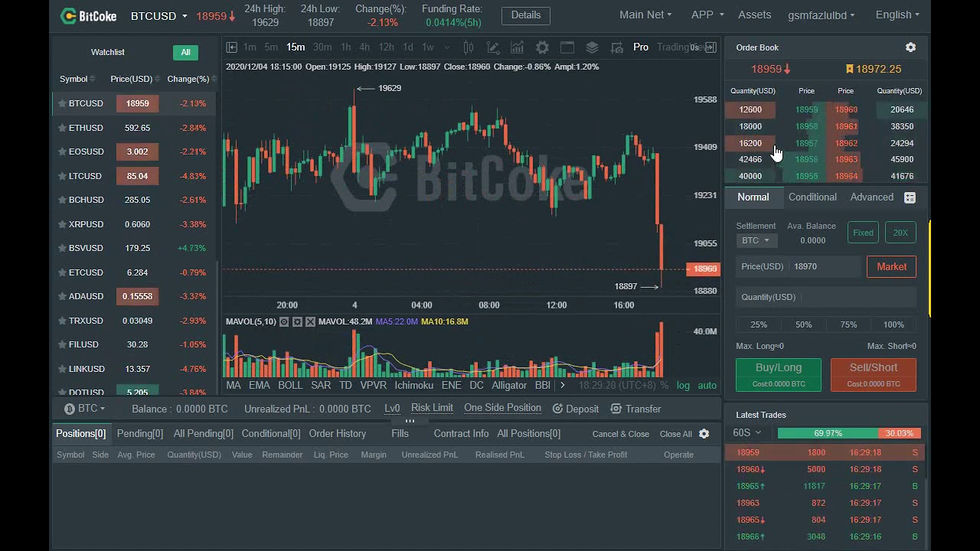The image size is (980, 551).
Task: Open the Contract Info tab
Action: (461, 433)
